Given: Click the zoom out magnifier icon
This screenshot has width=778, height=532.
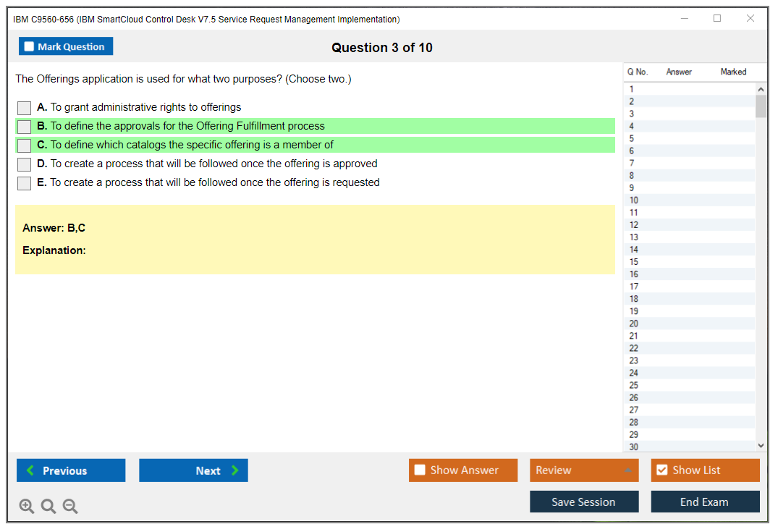Looking at the screenshot, I should pos(70,507).
